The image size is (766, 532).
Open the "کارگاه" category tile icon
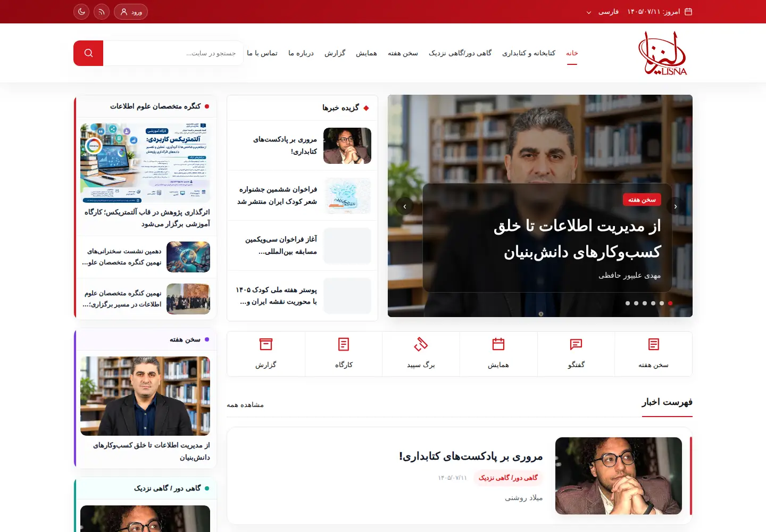tap(344, 344)
